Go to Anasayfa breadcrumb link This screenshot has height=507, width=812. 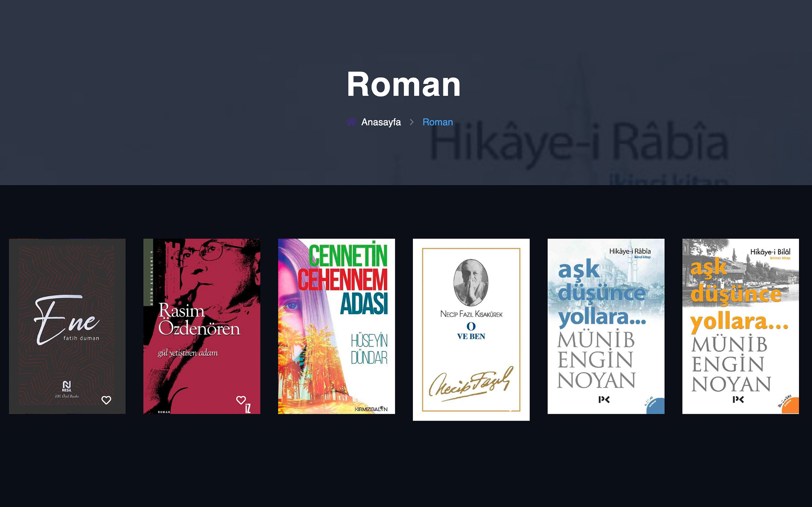[x=381, y=122]
